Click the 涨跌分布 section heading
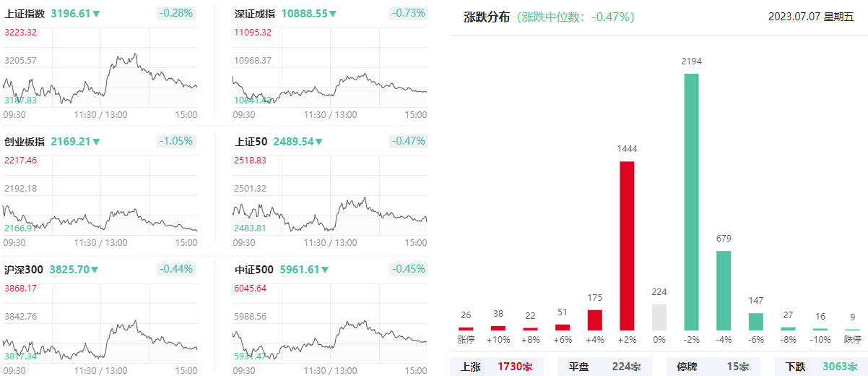This screenshot has width=868, height=376. [487, 17]
